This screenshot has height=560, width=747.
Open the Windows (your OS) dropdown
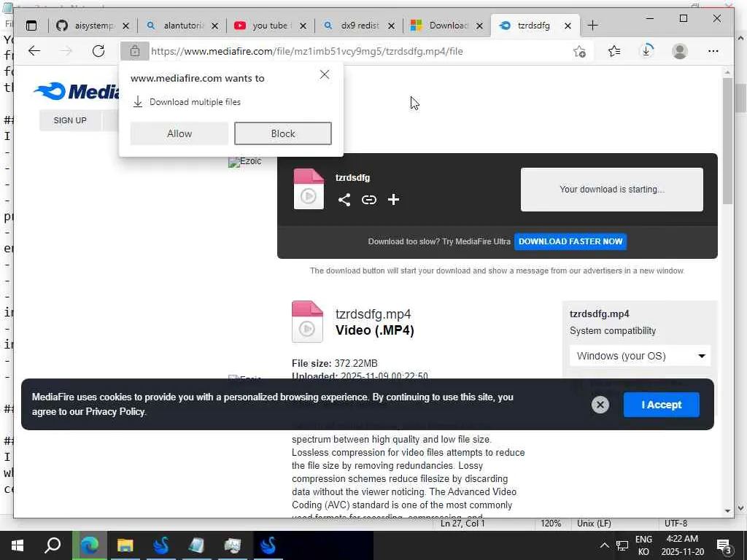(640, 356)
